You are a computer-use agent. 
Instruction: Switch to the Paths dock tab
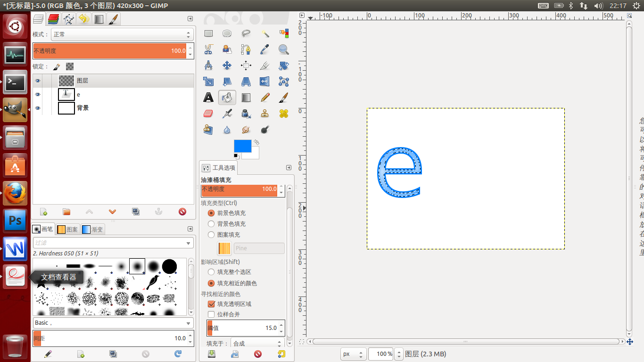tap(69, 19)
